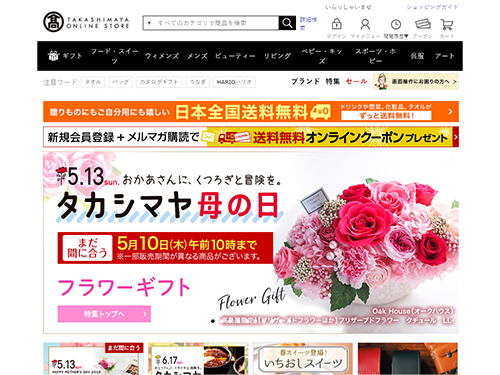Viewport: 500px width, 375px height.
Task: Open the 日本全国送料無料 orange banner
Action: 251,112
